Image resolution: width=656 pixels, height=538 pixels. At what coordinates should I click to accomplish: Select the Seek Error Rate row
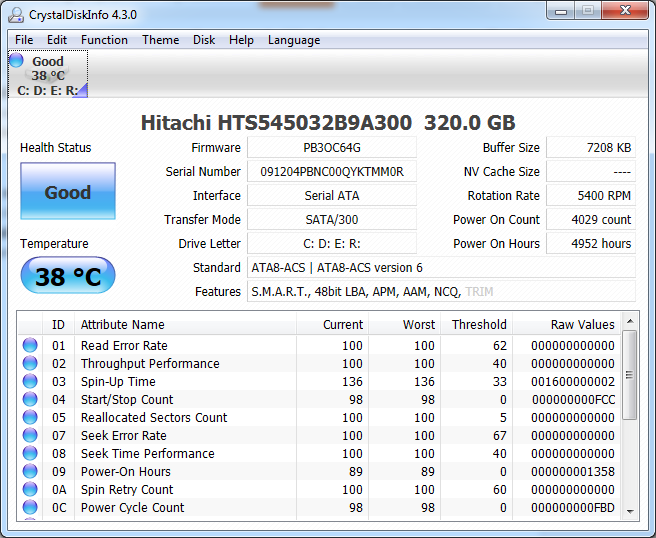pos(319,435)
